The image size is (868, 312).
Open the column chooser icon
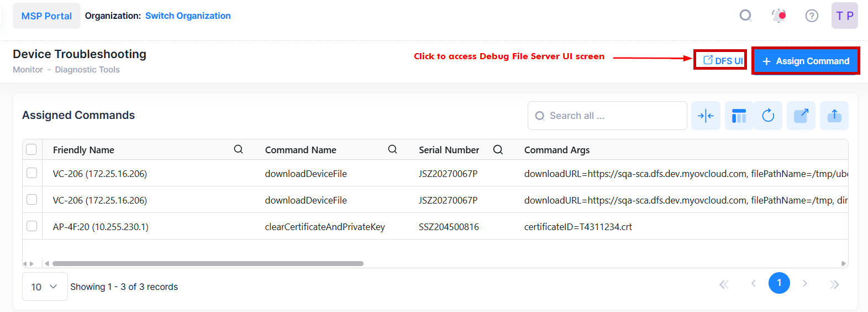point(739,116)
